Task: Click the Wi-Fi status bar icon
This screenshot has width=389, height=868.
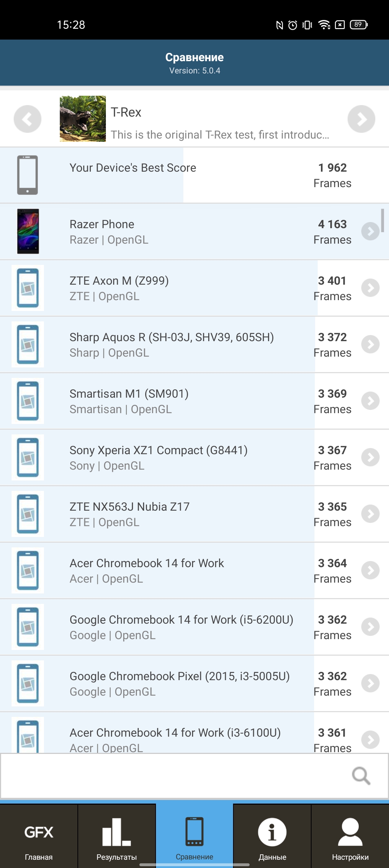Action: pyautogui.click(x=324, y=25)
